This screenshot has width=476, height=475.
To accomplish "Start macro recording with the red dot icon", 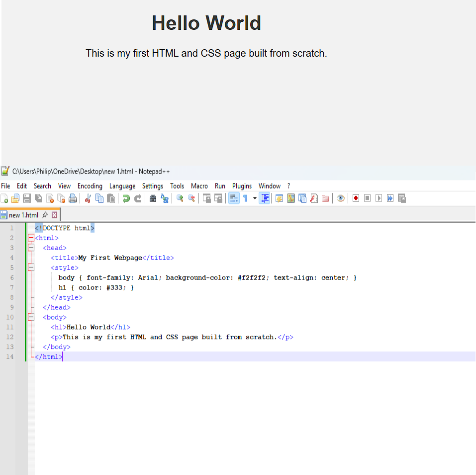I will [356, 198].
